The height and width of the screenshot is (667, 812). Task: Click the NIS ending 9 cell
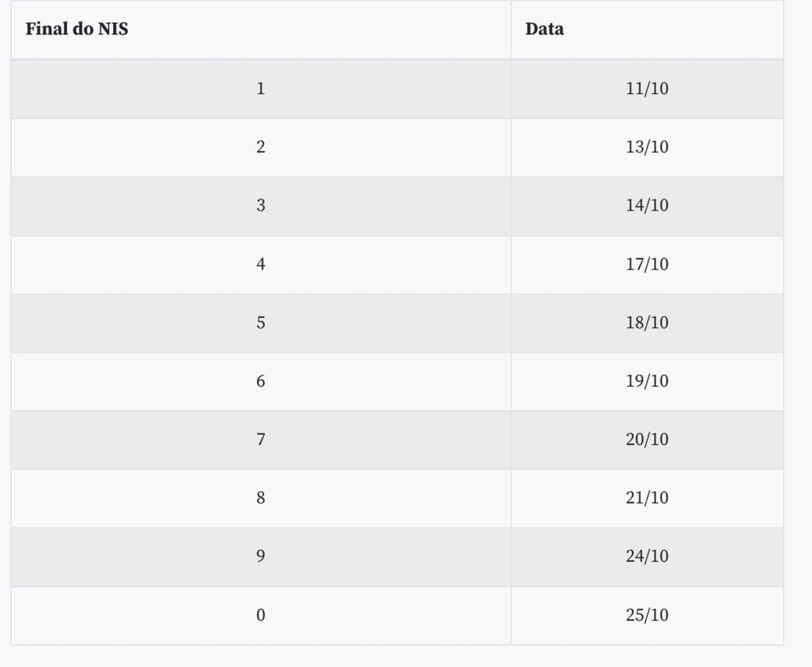click(261, 557)
